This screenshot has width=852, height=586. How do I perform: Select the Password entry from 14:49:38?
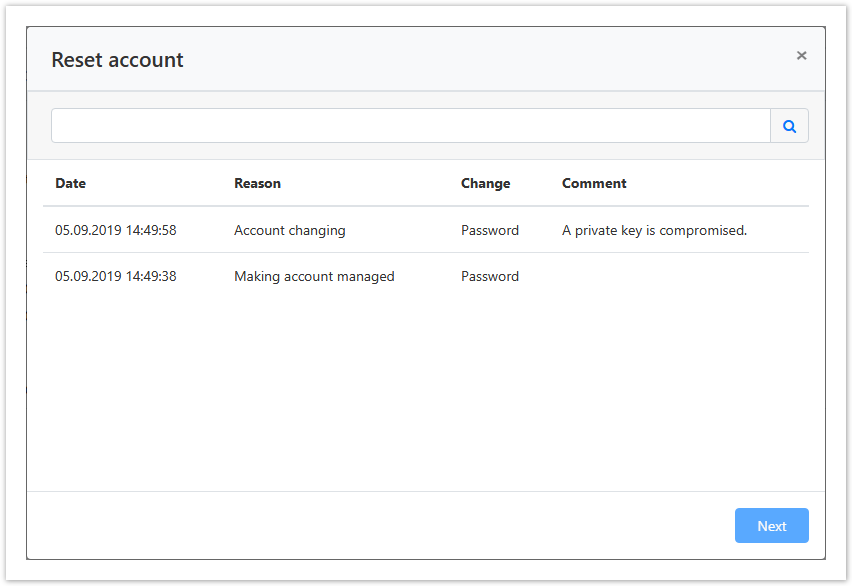(489, 276)
